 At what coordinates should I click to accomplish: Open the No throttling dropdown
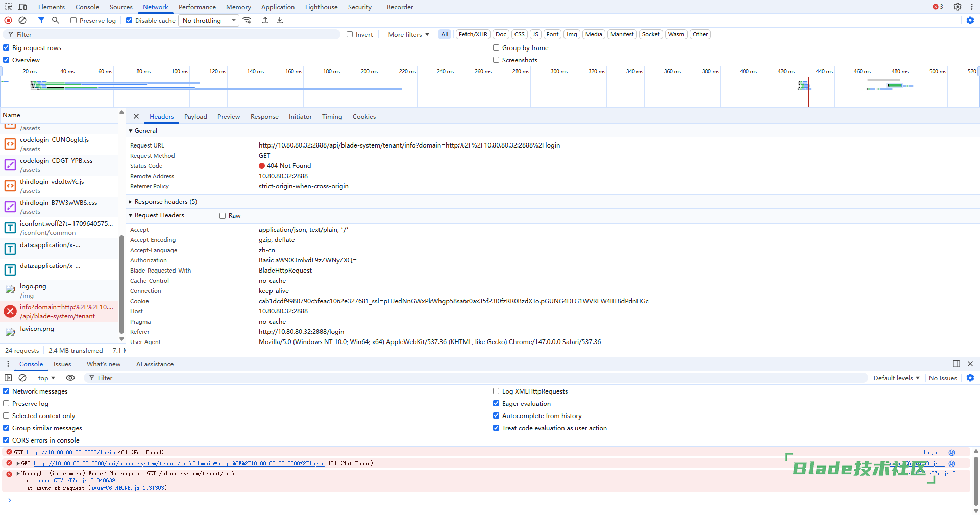(x=209, y=21)
